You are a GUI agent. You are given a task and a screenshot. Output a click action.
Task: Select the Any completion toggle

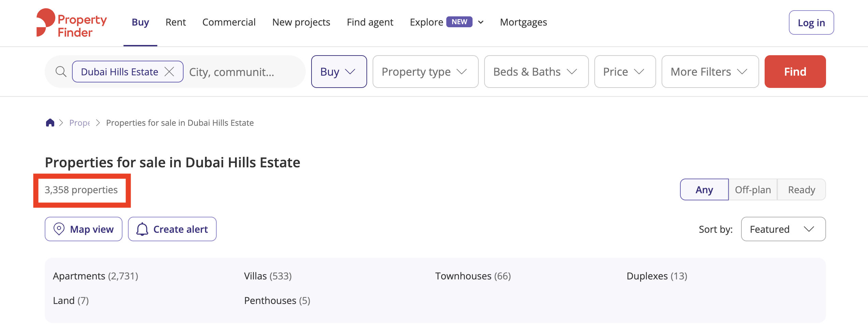coord(704,189)
